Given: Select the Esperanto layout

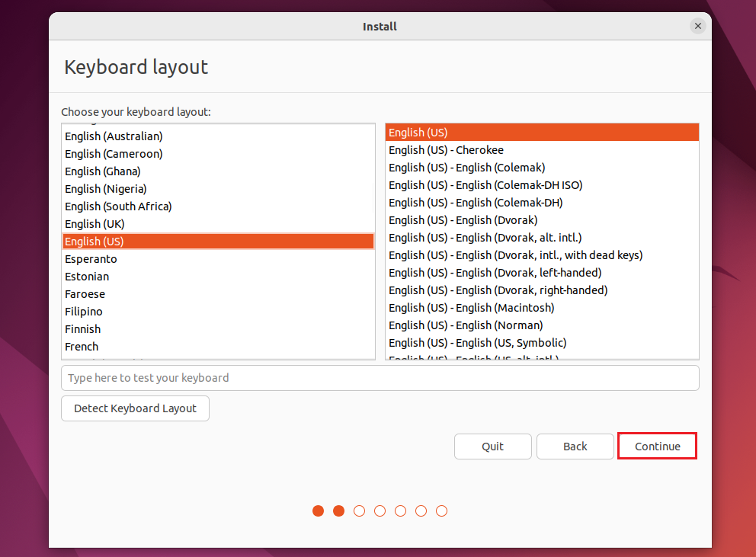Looking at the screenshot, I should pyautogui.click(x=91, y=258).
